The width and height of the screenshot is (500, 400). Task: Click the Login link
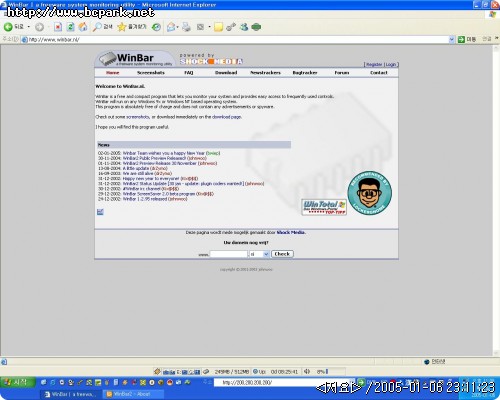[x=391, y=64]
